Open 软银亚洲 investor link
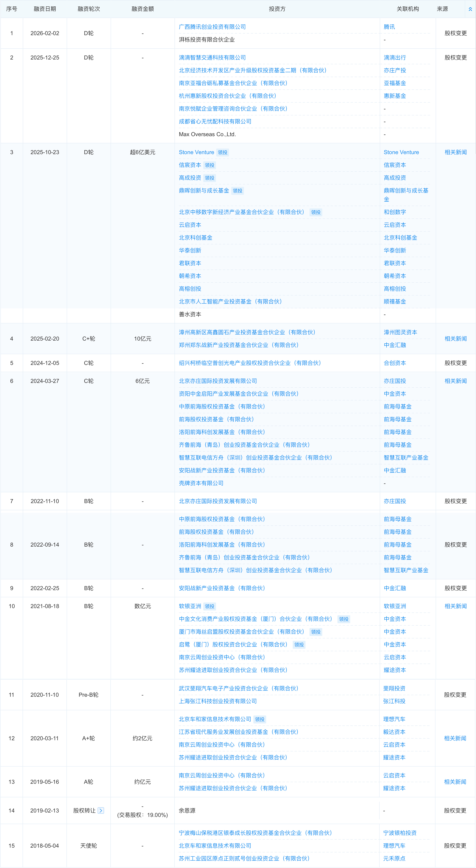This screenshot has width=476, height=868. (190, 606)
